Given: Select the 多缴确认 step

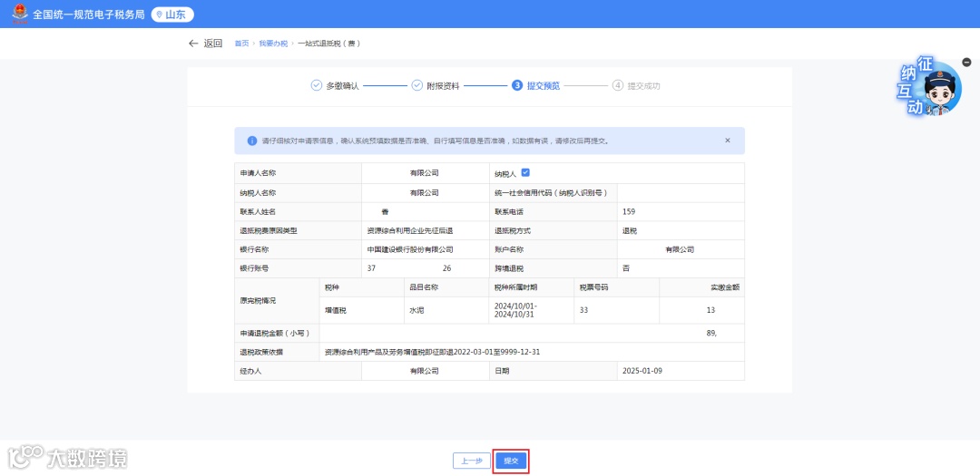Looking at the screenshot, I should tap(335, 85).
